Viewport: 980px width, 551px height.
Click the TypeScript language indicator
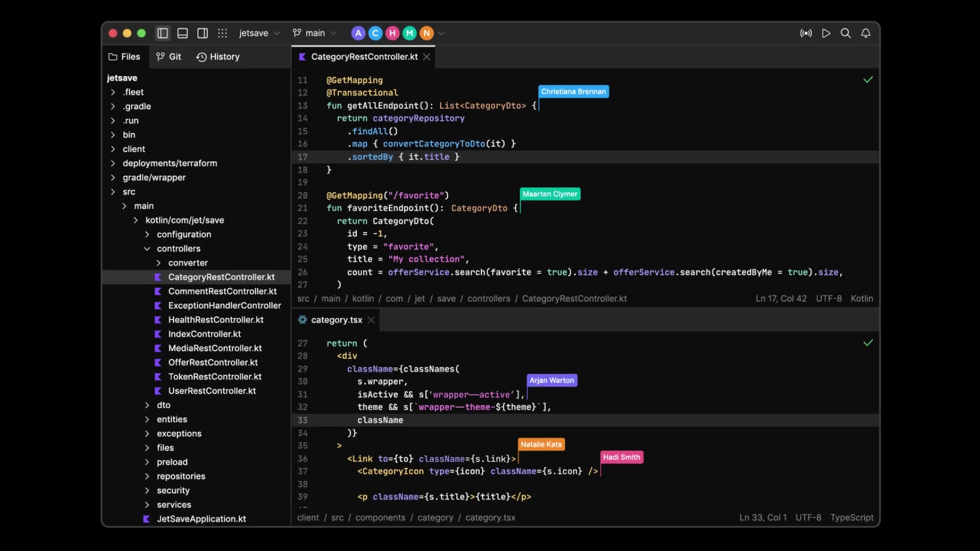[x=852, y=517]
